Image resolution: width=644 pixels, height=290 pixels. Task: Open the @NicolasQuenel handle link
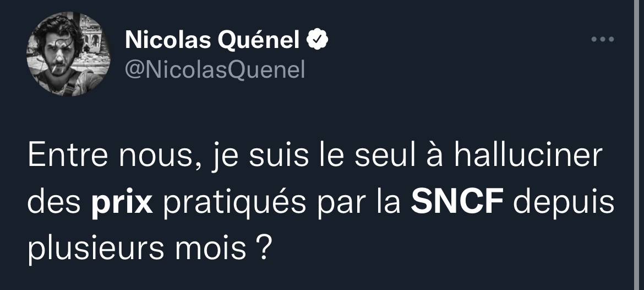(x=215, y=69)
